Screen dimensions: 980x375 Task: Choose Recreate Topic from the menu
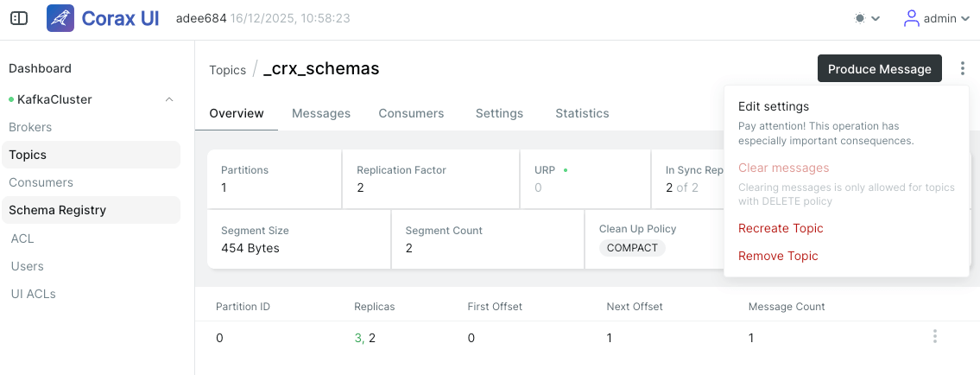781,228
